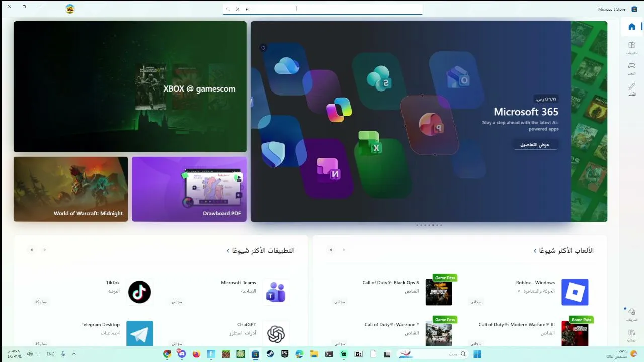Open the Gaming controller section
The height and width of the screenshot is (362, 644).
(632, 68)
